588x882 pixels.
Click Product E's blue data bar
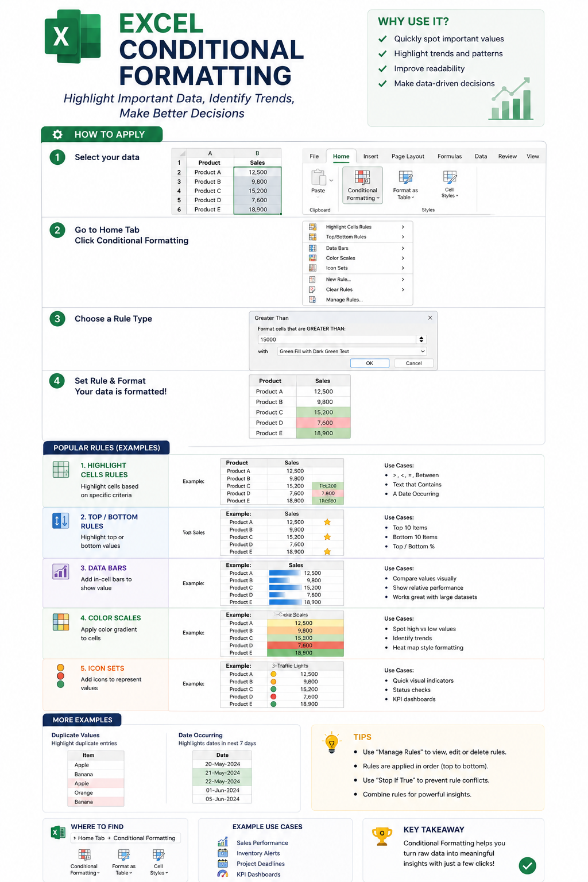click(x=285, y=602)
